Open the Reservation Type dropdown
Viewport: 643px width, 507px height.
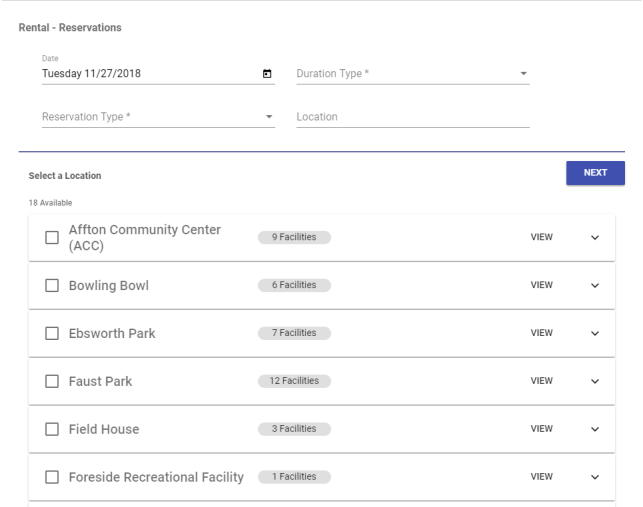pyautogui.click(x=157, y=117)
